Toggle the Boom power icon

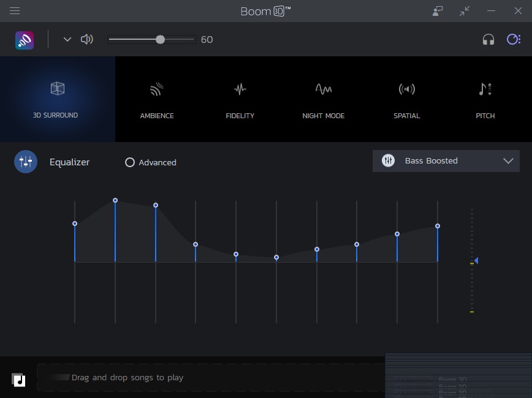[x=514, y=39]
